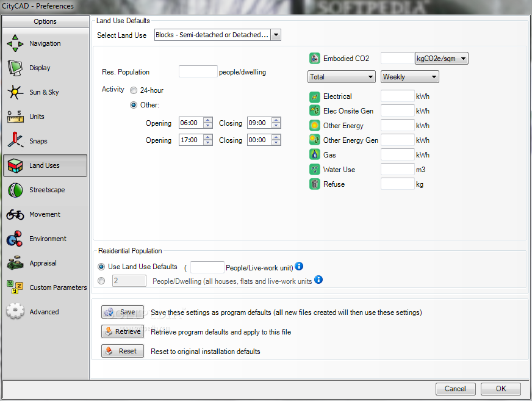Viewport: 532px width, 401px height.
Task: Click the Other Energy Gen icon
Action: pos(315,140)
